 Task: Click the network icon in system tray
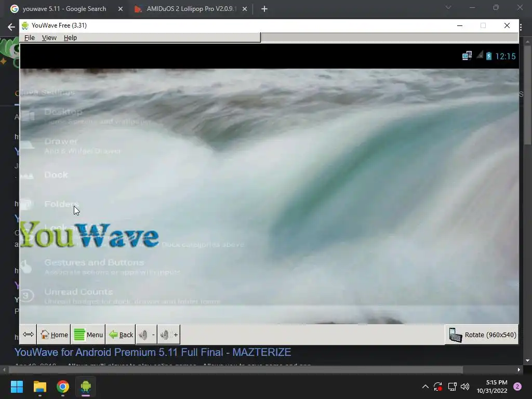pos(453,387)
